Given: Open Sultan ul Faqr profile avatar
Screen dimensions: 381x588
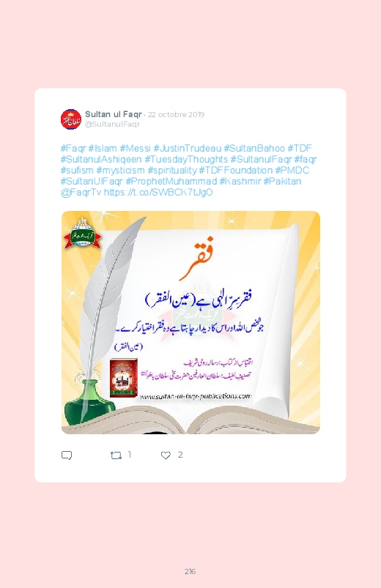Looking at the screenshot, I should tap(71, 119).
